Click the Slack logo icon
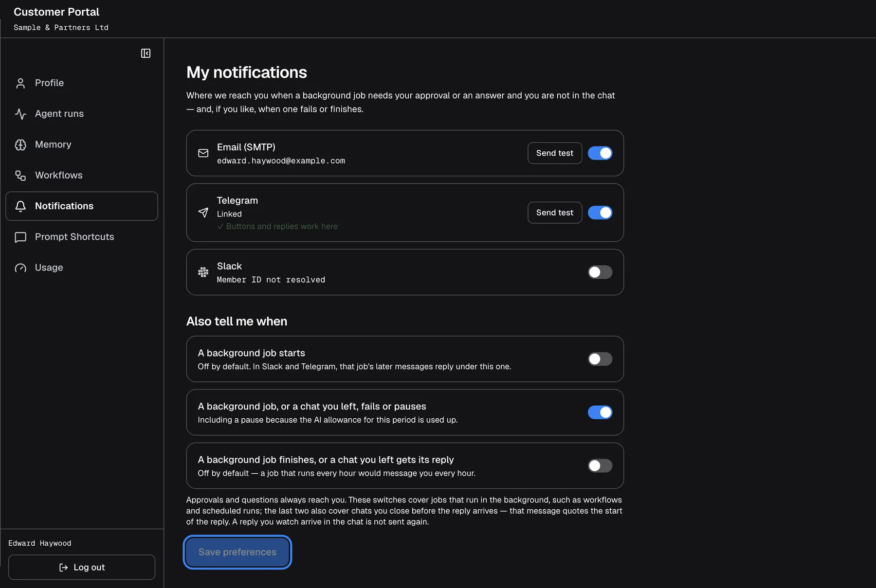The image size is (876, 588). [203, 272]
